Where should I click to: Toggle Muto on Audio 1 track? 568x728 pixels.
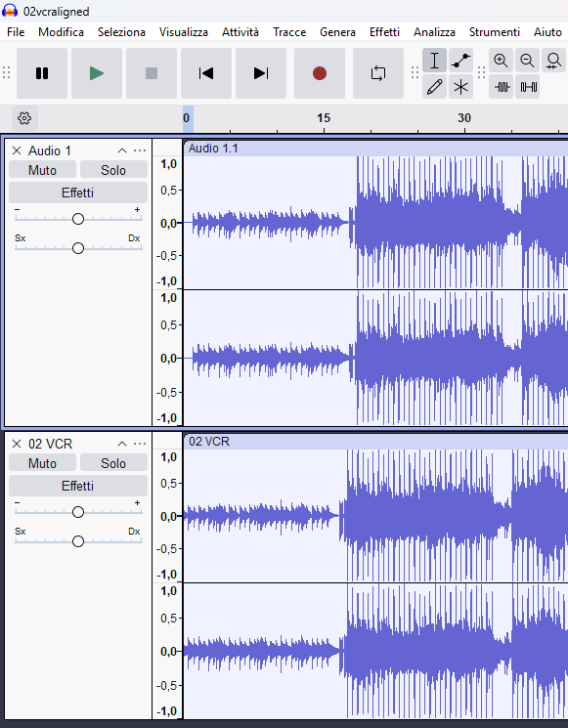[42, 170]
